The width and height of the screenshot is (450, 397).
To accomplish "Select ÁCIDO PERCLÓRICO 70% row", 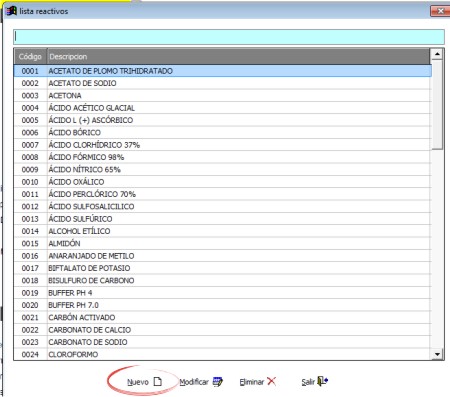I will pos(222,194).
